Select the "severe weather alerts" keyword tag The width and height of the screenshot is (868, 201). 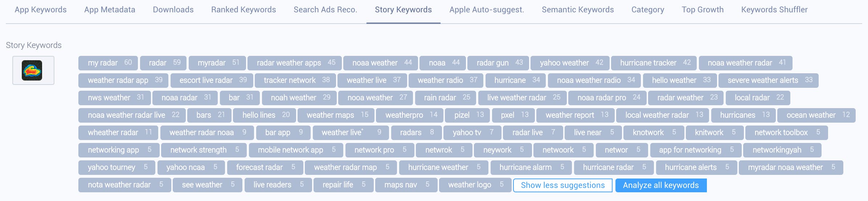(x=768, y=81)
